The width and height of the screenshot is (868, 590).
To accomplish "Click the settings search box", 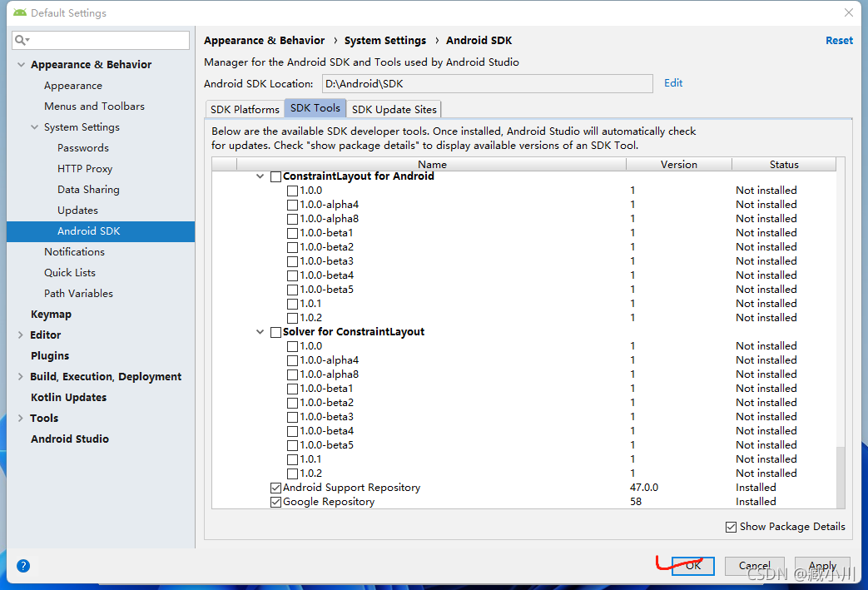I will click(101, 40).
